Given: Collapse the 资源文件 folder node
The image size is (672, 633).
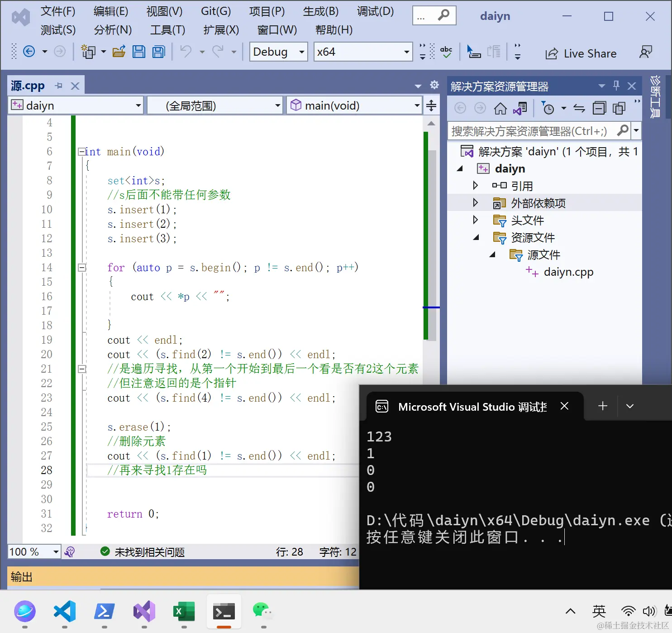Looking at the screenshot, I should tap(476, 237).
